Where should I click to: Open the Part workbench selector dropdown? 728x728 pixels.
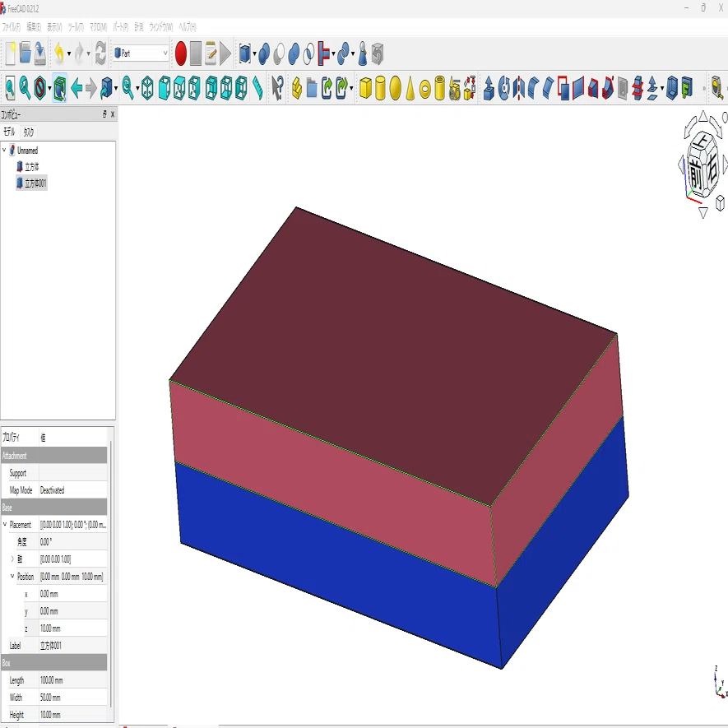141,53
